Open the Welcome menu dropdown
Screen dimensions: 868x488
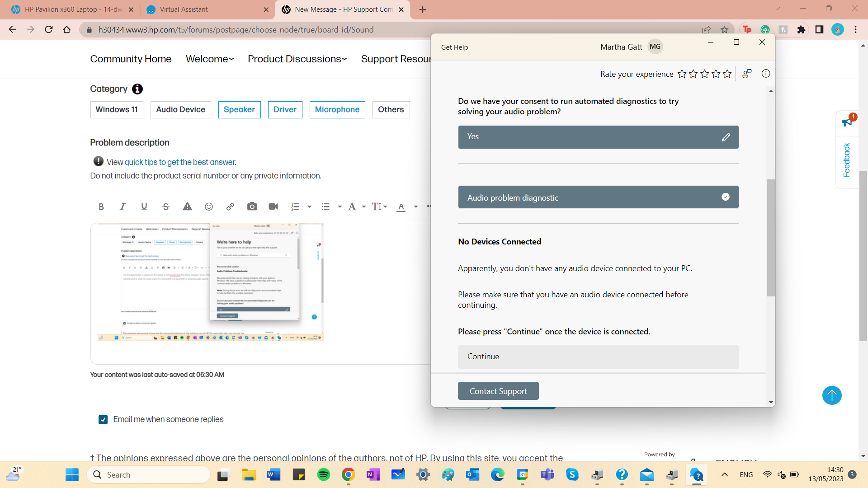click(x=210, y=59)
